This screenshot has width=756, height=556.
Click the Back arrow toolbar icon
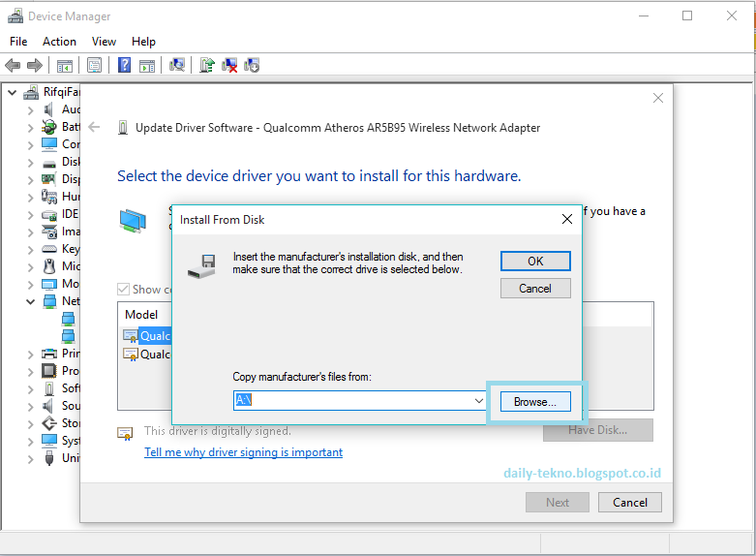(x=13, y=65)
